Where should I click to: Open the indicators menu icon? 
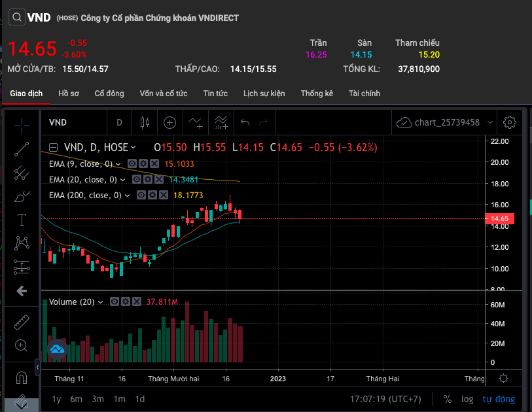pos(196,122)
